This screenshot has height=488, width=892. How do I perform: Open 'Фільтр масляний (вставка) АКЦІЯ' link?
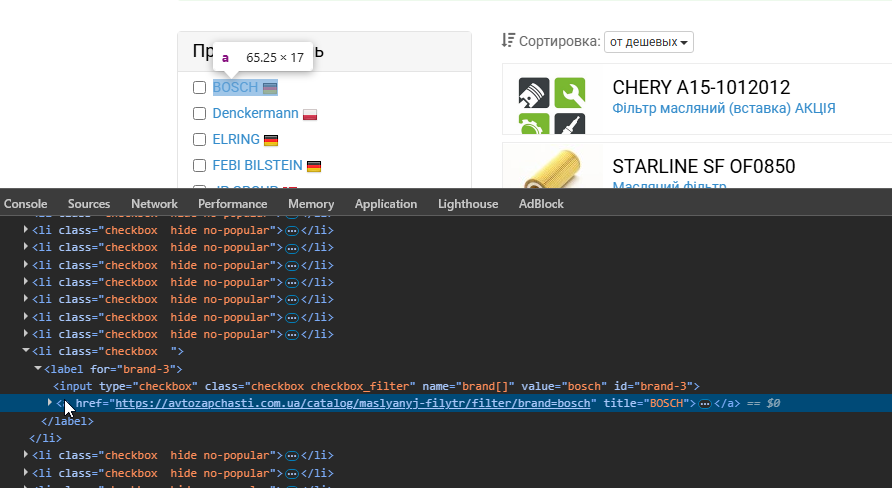click(724, 108)
